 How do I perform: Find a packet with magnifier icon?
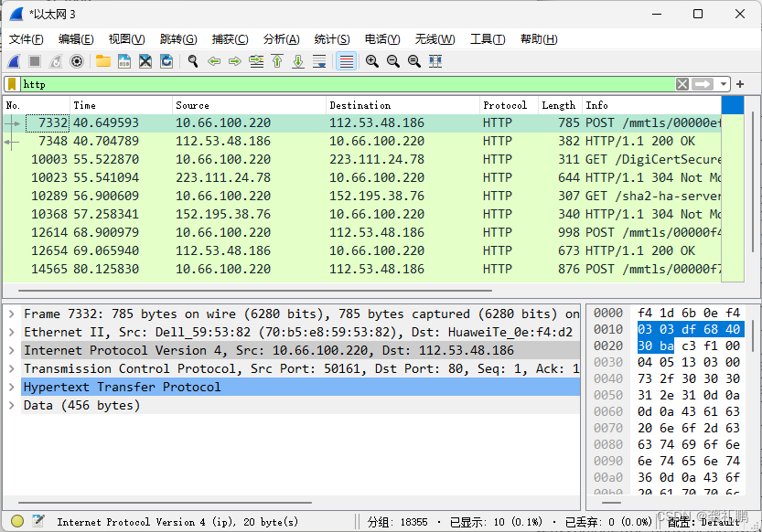coord(193,61)
